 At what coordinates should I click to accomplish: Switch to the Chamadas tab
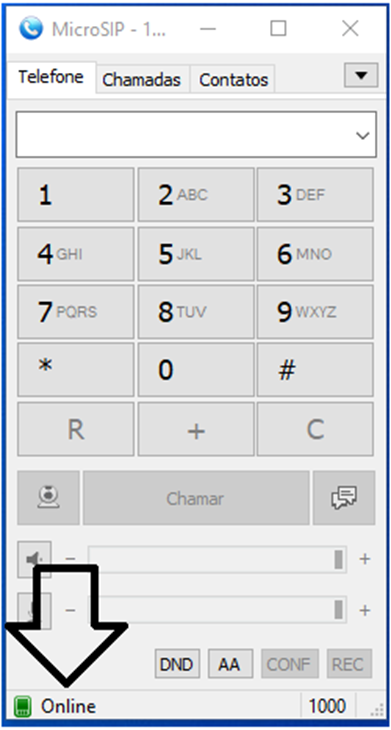142,80
